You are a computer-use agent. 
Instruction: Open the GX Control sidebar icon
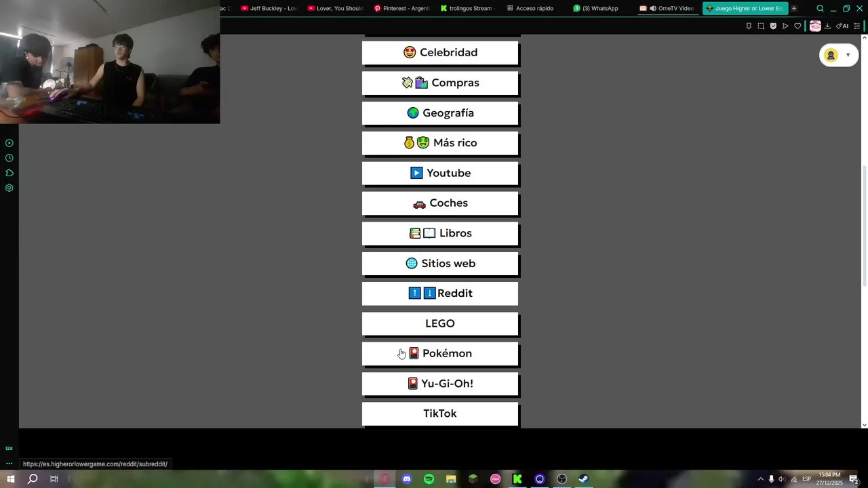pos(9,448)
